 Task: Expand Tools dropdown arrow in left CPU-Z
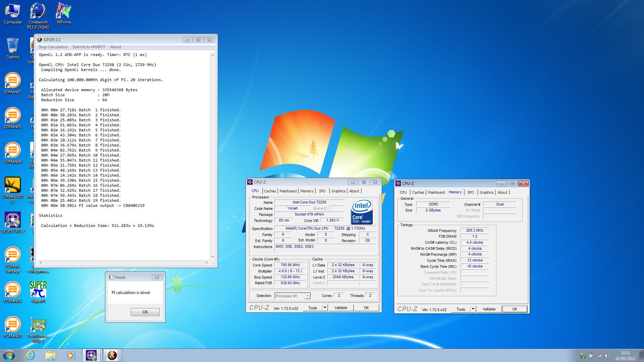click(x=325, y=308)
